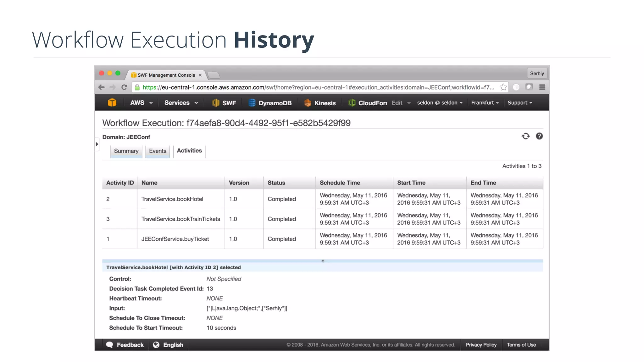Open the Terms of Use link
The height and width of the screenshot is (362, 644).
click(521, 345)
